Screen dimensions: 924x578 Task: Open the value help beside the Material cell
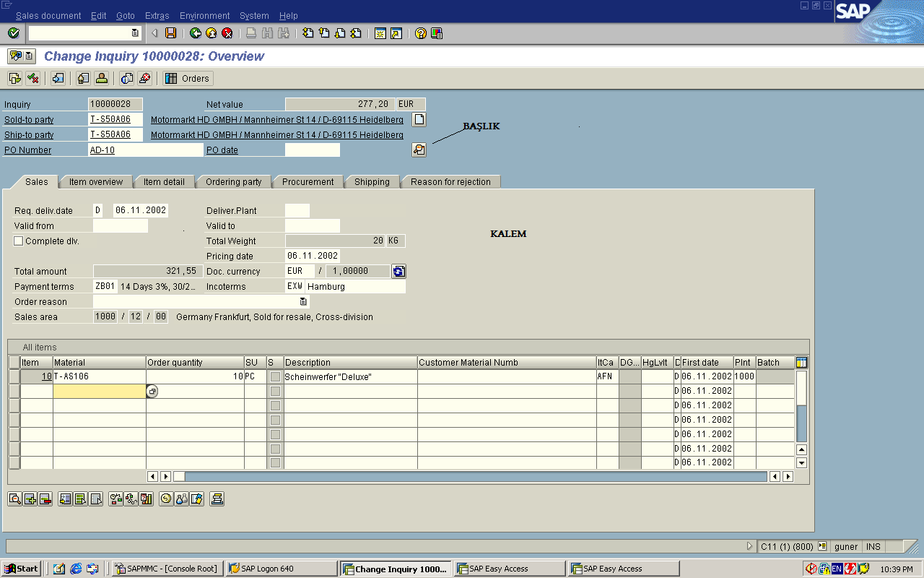coord(152,391)
